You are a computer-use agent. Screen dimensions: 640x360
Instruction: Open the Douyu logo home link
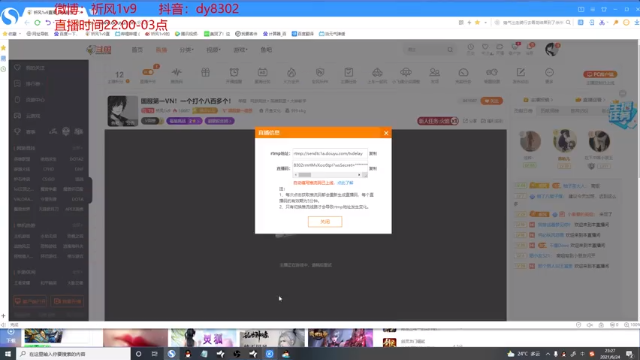99,50
